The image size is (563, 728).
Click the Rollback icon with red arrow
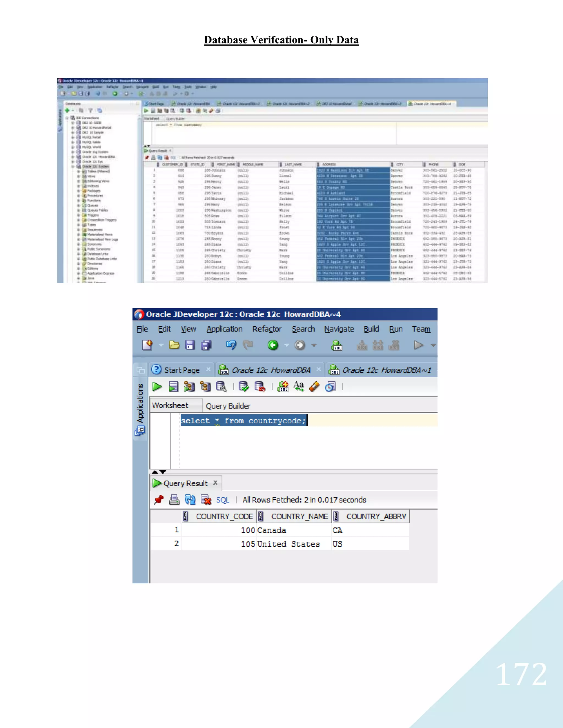[260, 387]
